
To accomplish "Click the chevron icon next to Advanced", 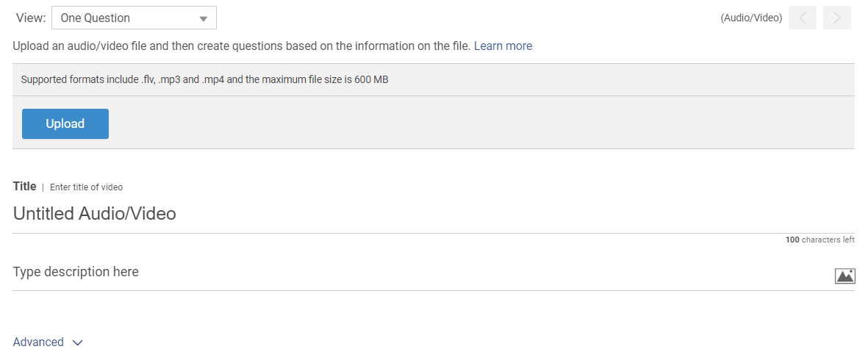I will point(78,342).
